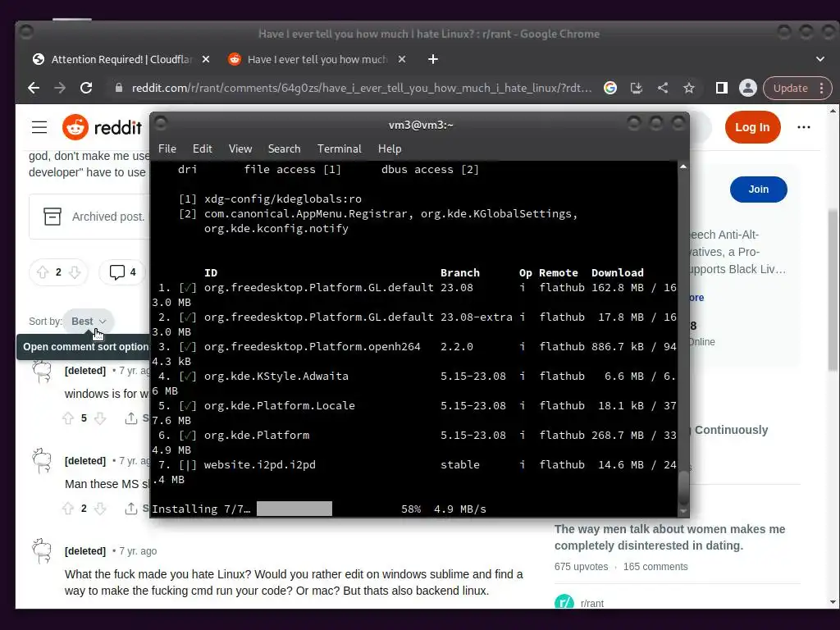Open the post's 4 comments button
Image resolution: width=840 pixels, height=630 pixels.
(x=123, y=272)
